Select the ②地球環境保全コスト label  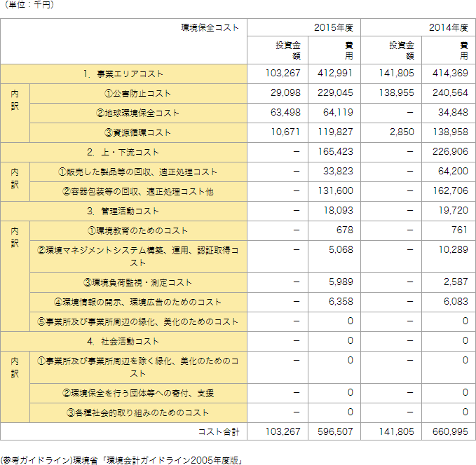(138, 113)
